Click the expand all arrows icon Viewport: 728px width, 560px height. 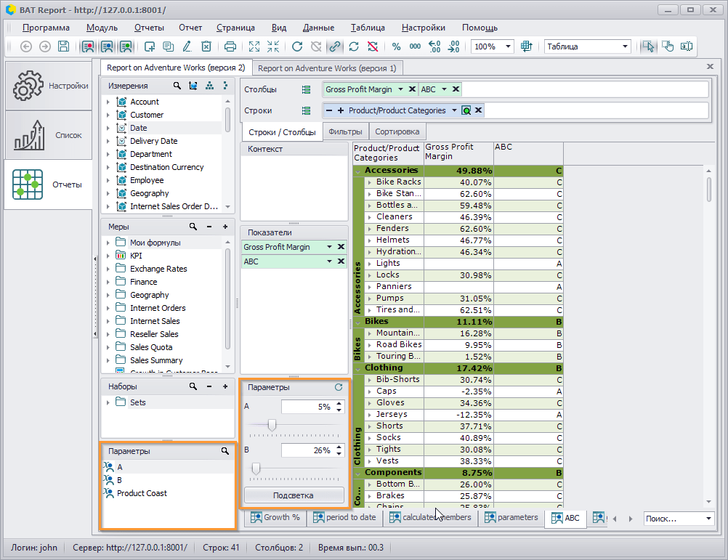coord(254,46)
